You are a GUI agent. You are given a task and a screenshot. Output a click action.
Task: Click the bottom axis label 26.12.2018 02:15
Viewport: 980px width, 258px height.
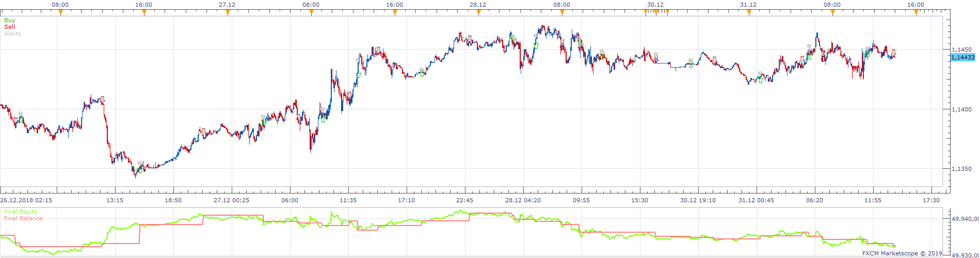tap(26, 200)
